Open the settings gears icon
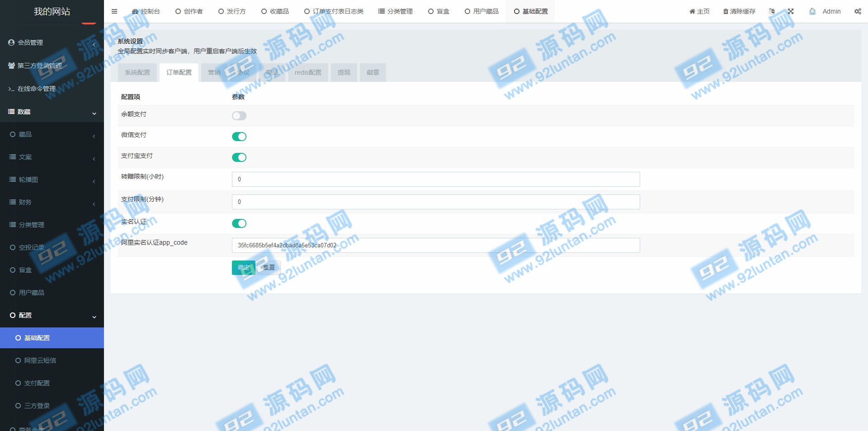Image resolution: width=868 pixels, height=431 pixels. coord(858,11)
